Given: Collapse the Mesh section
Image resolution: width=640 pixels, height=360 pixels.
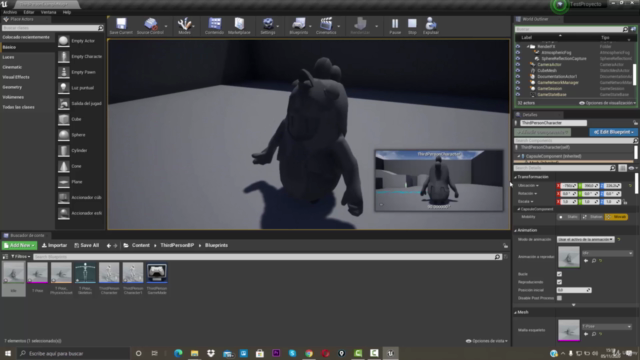Looking at the screenshot, I should click(x=516, y=312).
